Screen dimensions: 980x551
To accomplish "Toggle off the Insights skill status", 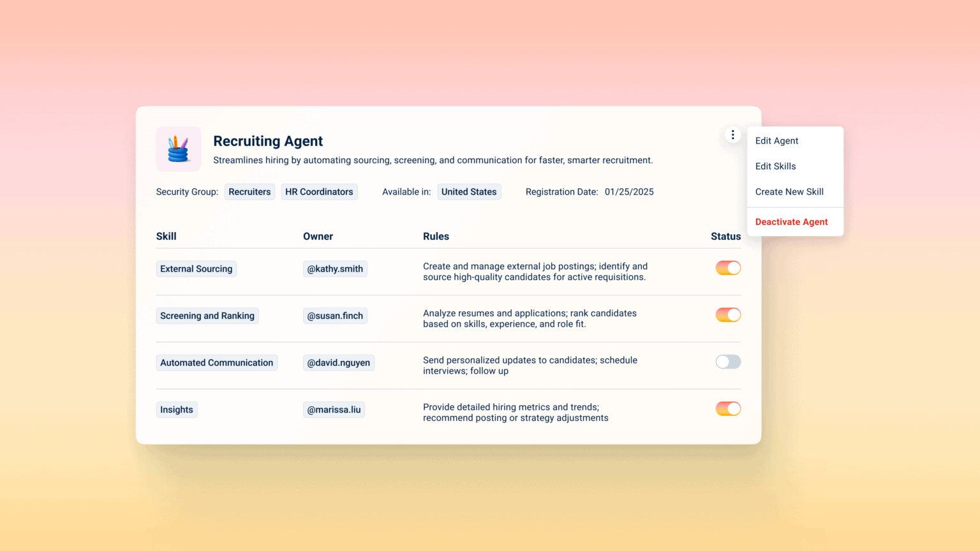I will click(x=727, y=408).
